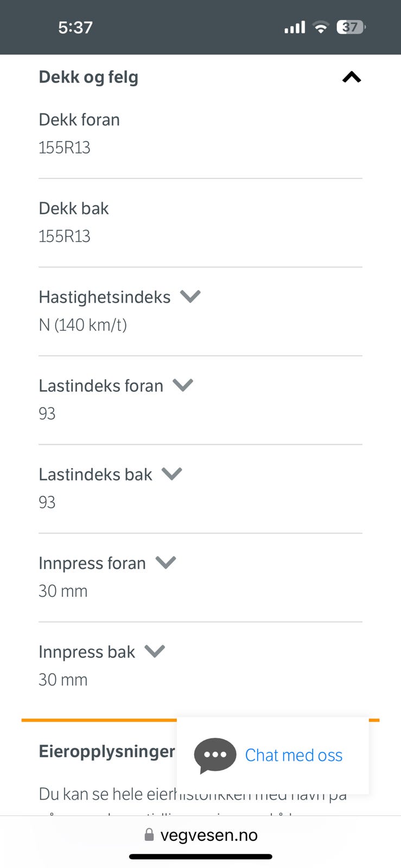Screen dimensions: 401x868
Task: Expand the Innpress bak info chevron
Action: 155,651
